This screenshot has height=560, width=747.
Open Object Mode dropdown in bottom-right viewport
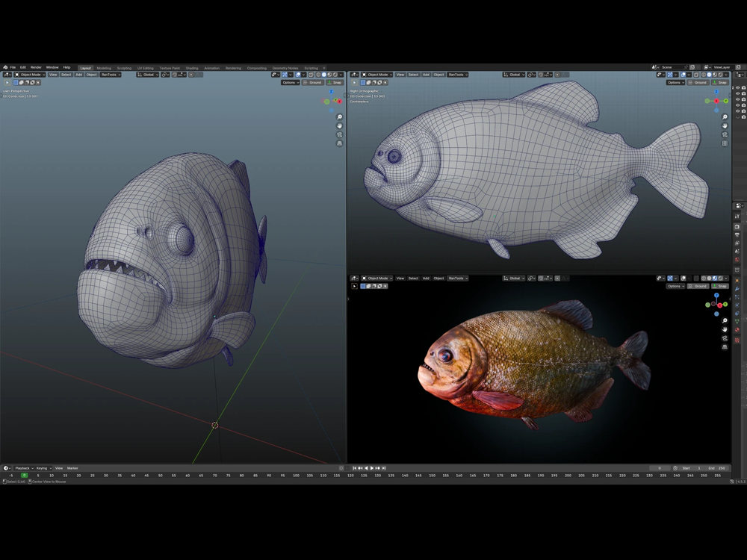(x=376, y=278)
